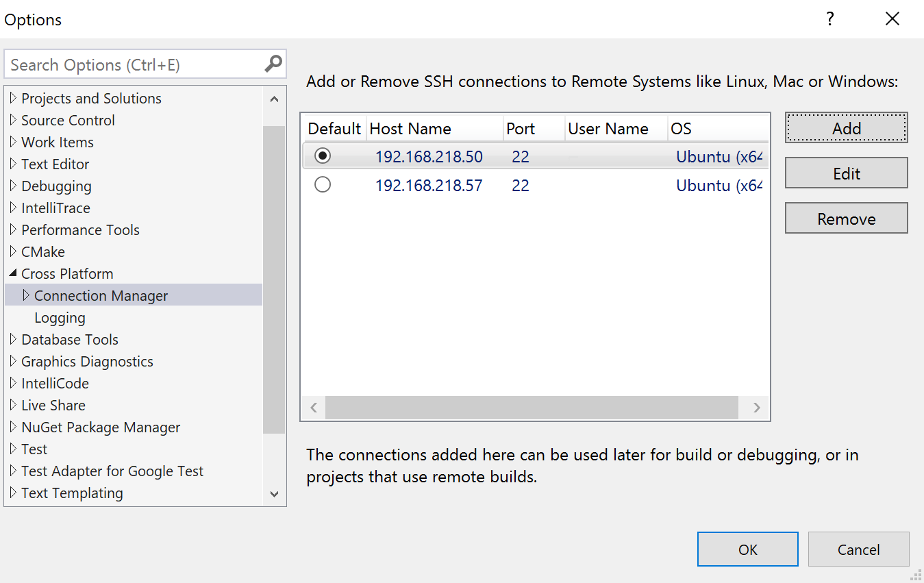
Task: Collapse the Cross Platform category
Action: click(x=14, y=273)
